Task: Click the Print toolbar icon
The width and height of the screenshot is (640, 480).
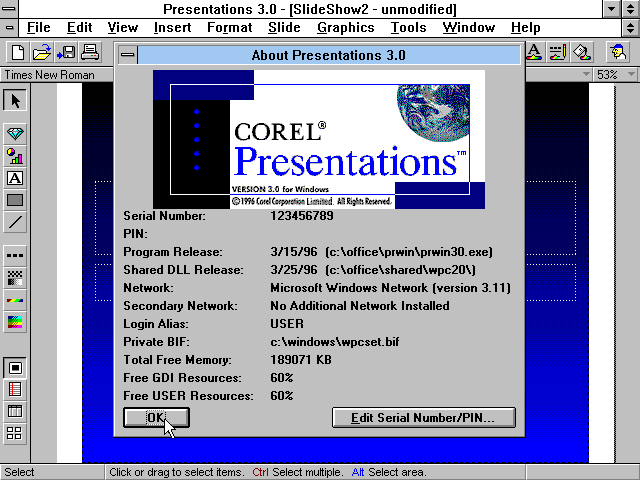Action: click(x=90, y=52)
